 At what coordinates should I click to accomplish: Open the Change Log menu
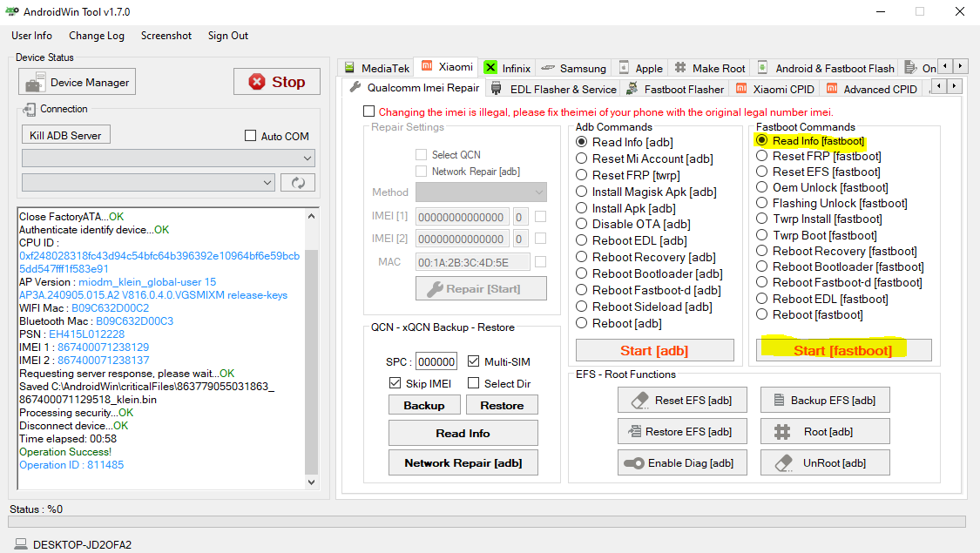tap(97, 36)
